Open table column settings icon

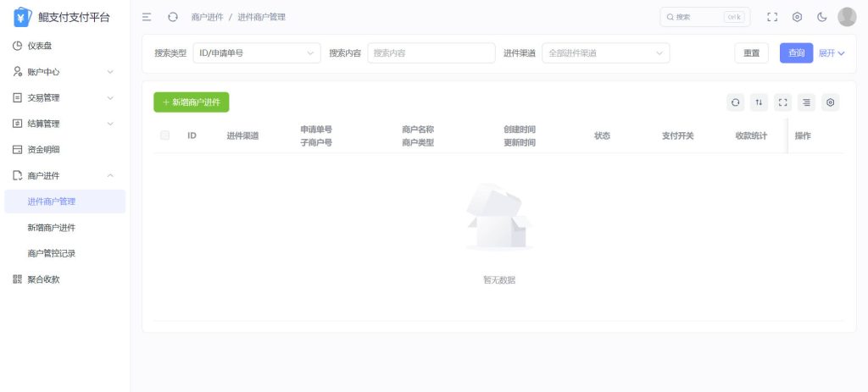[831, 102]
